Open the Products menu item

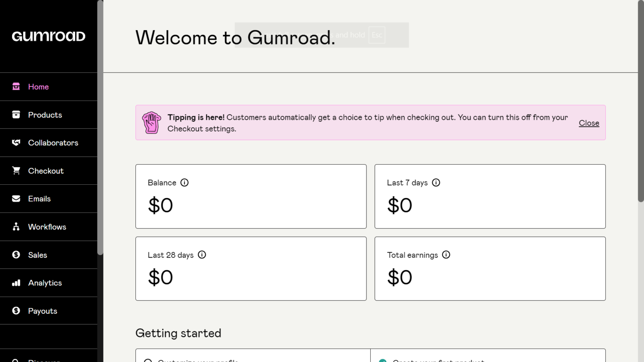(45, 115)
